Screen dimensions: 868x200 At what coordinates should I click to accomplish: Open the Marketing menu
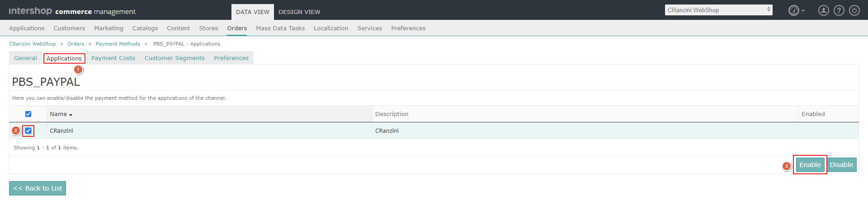click(108, 28)
